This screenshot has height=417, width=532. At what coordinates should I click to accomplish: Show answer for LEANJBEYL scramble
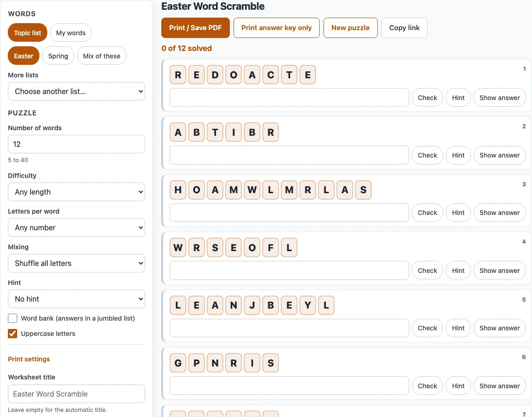tap(500, 328)
